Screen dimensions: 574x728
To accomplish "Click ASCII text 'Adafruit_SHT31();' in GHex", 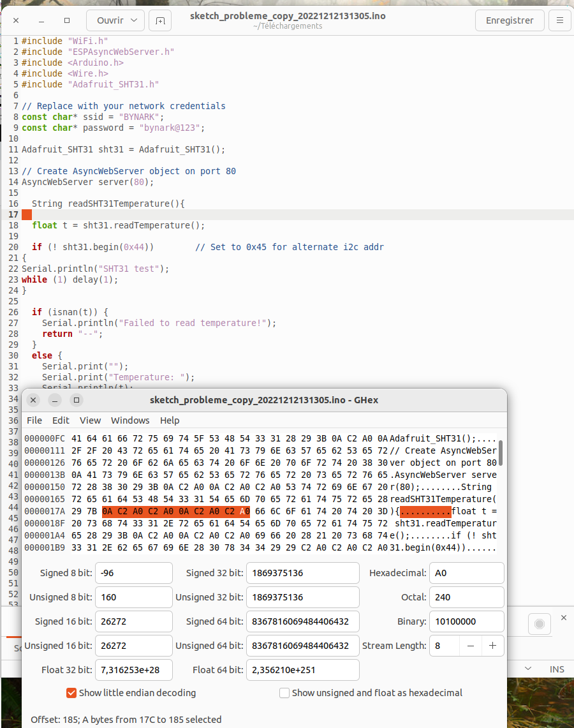I will [432, 438].
